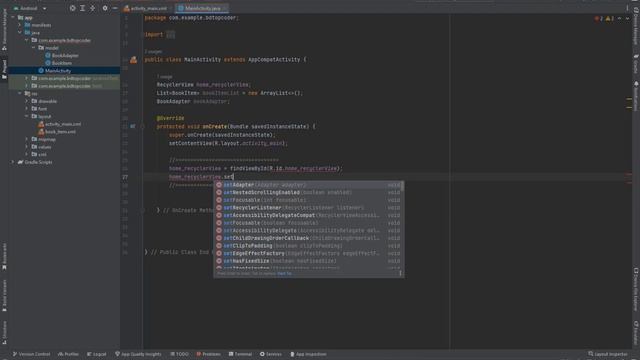Open Structure side tool window

[4, 333]
